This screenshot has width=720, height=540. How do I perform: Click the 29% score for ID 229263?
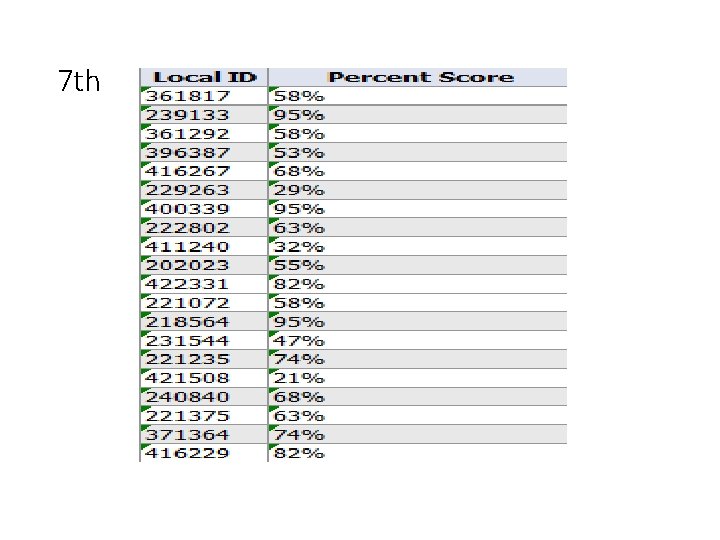click(x=418, y=190)
